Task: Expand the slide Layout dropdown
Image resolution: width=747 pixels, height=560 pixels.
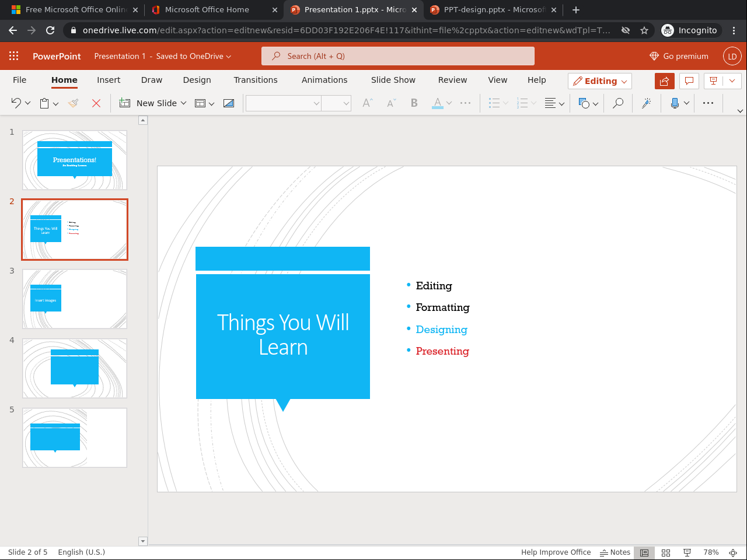Action: 204,103
